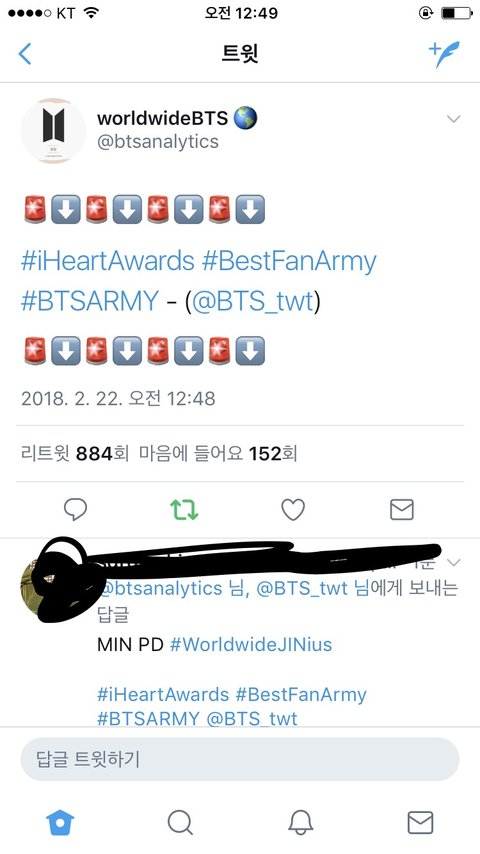Open worldwideBTS profile avatar
The width and height of the screenshot is (480, 854).
(x=53, y=131)
